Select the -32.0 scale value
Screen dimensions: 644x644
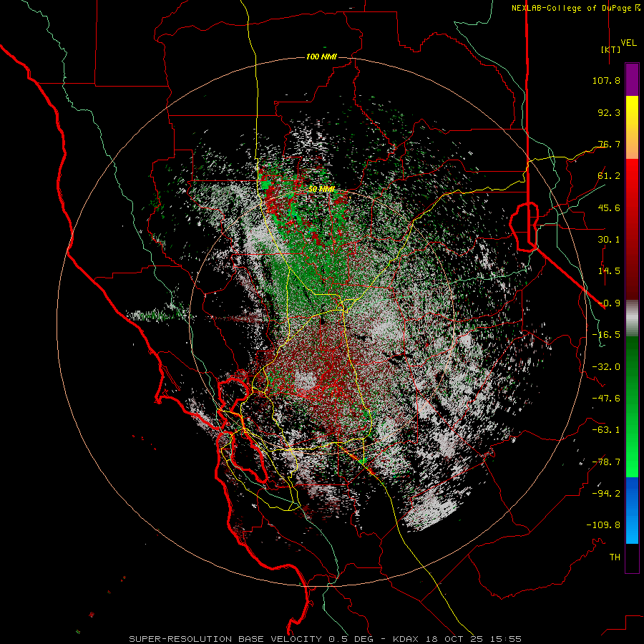click(x=606, y=367)
